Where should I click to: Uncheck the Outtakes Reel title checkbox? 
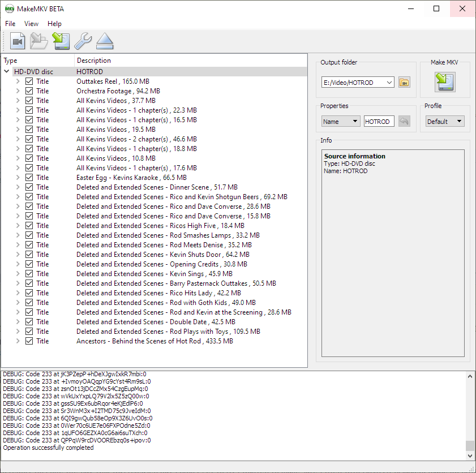tap(29, 81)
